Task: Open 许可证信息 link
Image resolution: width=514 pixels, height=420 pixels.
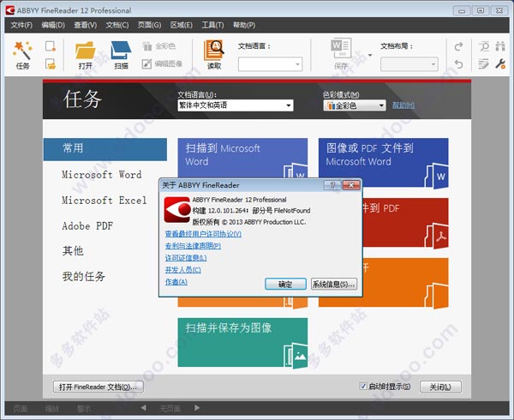Action: pos(186,258)
